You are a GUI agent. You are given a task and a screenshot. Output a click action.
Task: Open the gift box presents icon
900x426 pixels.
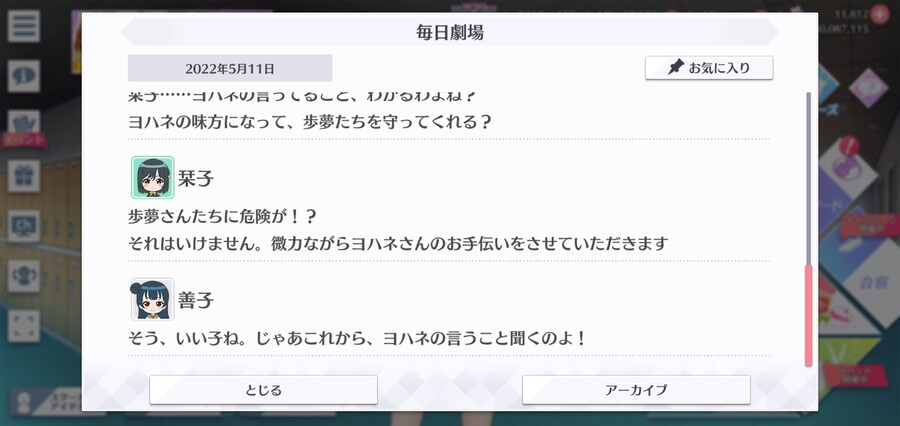tap(24, 176)
